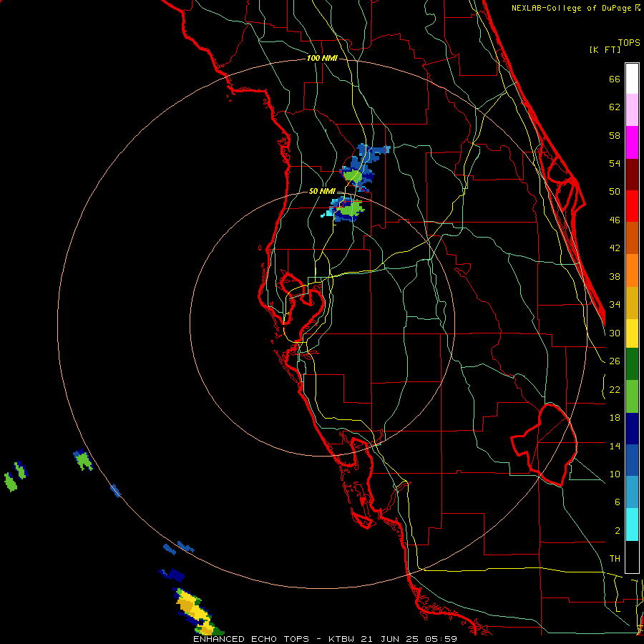Select the light steel-blue legend band

[x=632, y=492]
